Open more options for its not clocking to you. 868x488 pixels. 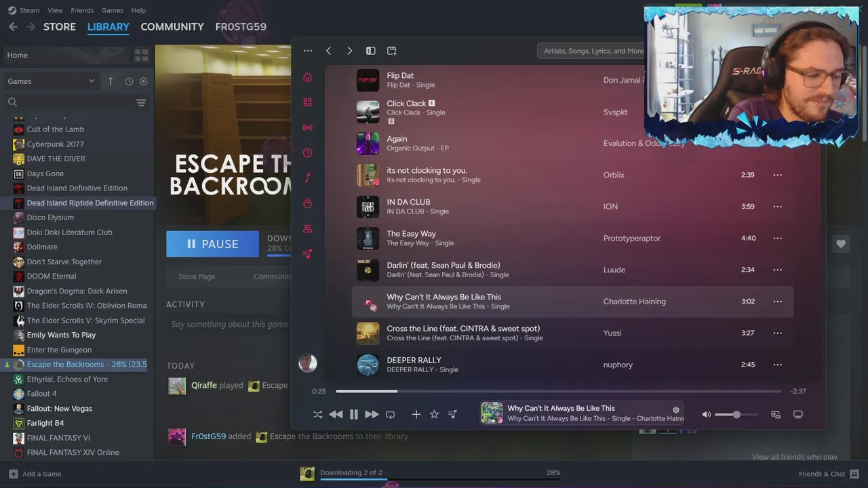coord(777,175)
